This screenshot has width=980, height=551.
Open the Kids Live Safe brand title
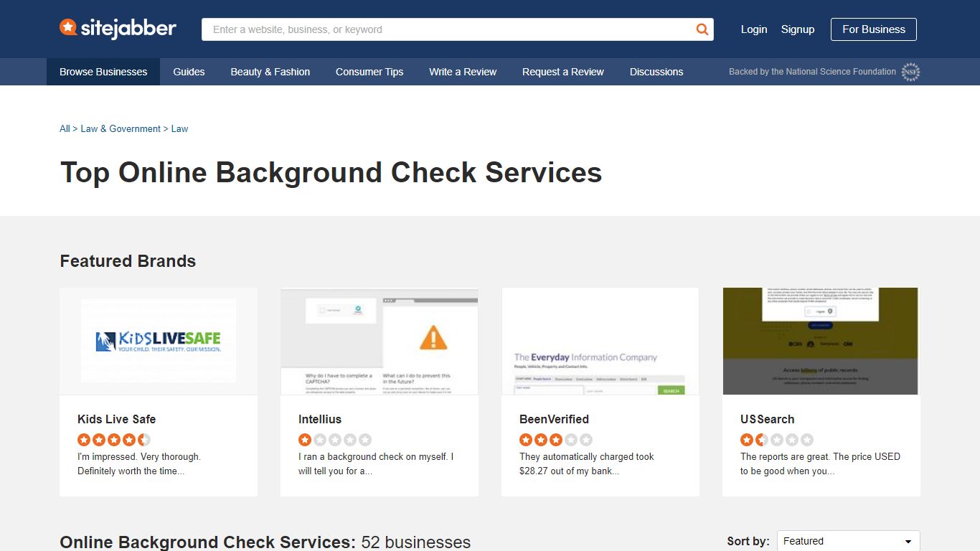click(x=116, y=419)
